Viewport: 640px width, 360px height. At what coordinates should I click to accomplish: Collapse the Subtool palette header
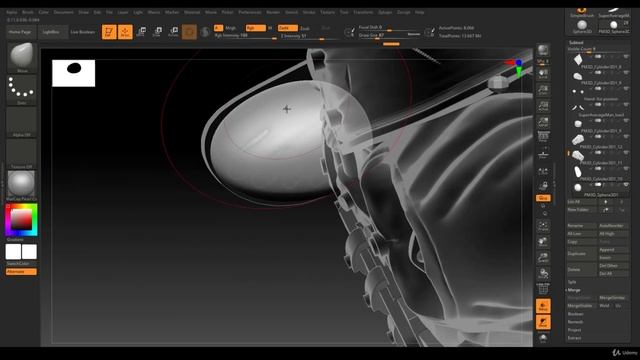(576, 42)
